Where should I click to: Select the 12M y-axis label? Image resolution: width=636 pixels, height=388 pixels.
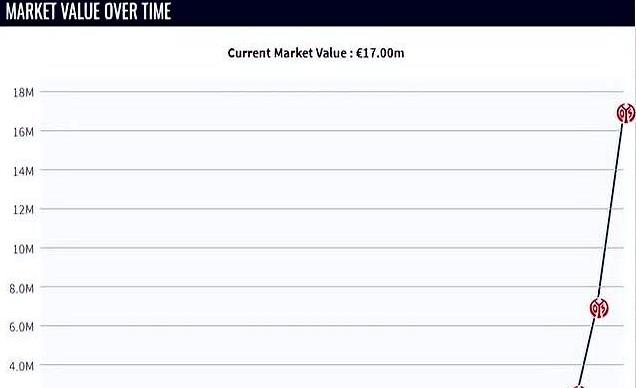pyautogui.click(x=24, y=210)
